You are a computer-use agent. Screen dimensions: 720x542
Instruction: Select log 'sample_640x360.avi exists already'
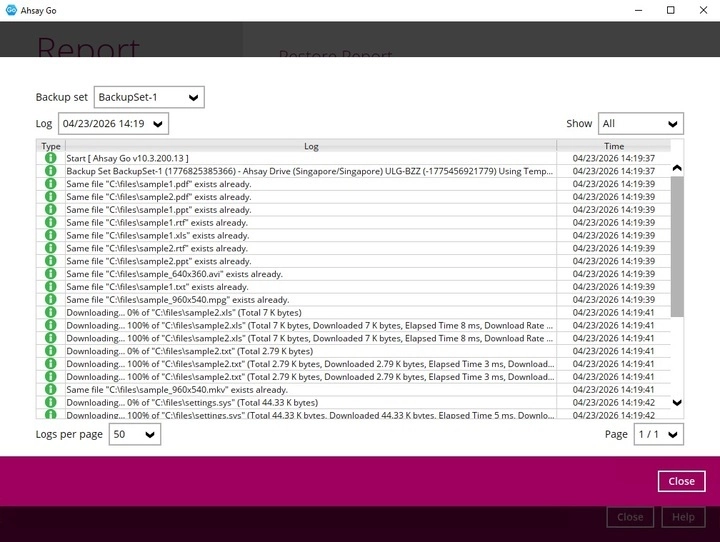353,274
